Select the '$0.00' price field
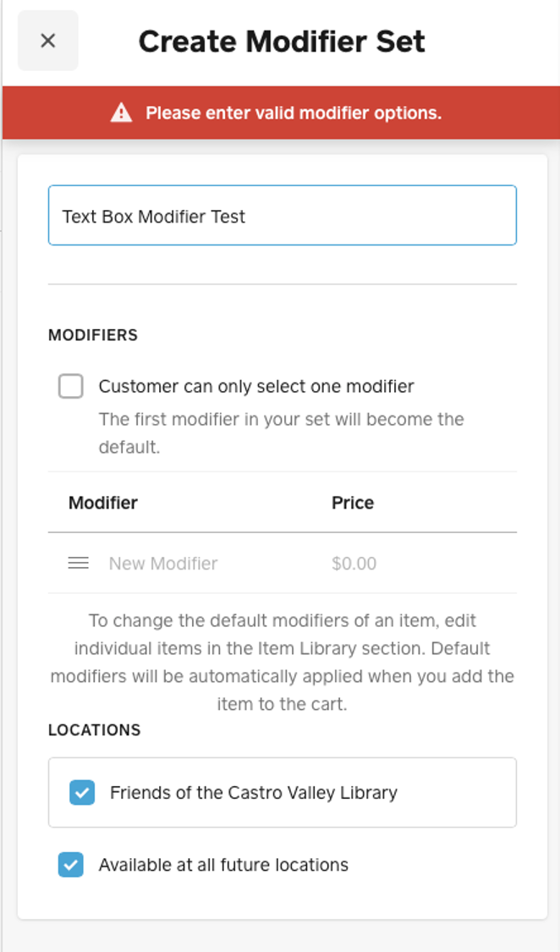Viewport: 560px width, 952px height. pos(354,563)
